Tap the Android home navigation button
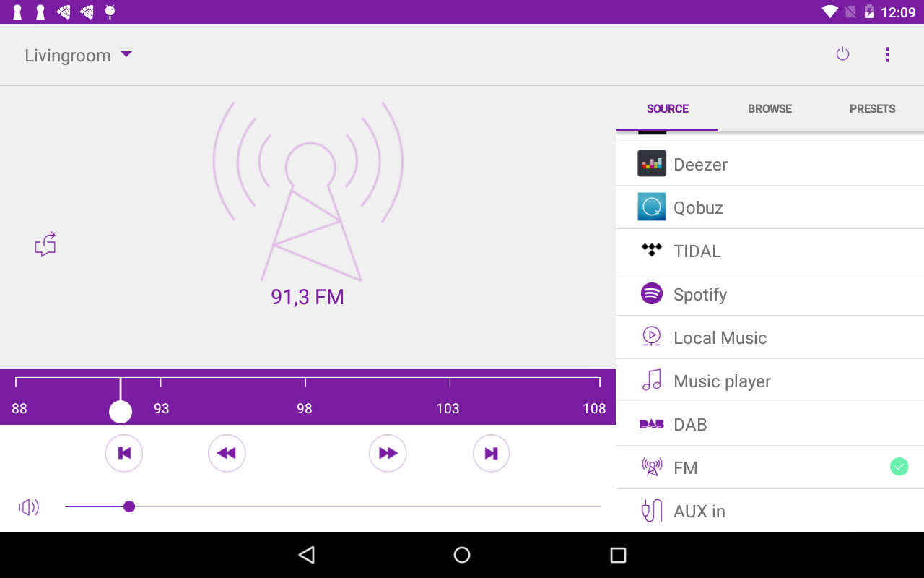The width and height of the screenshot is (924, 578). pos(462,555)
